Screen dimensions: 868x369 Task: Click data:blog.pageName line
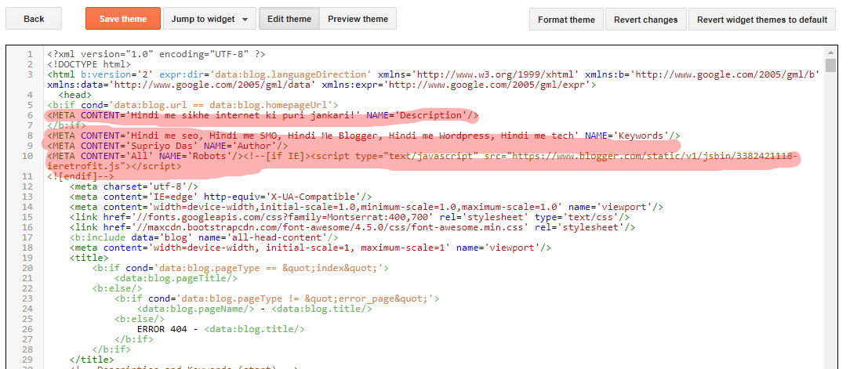tap(254, 308)
